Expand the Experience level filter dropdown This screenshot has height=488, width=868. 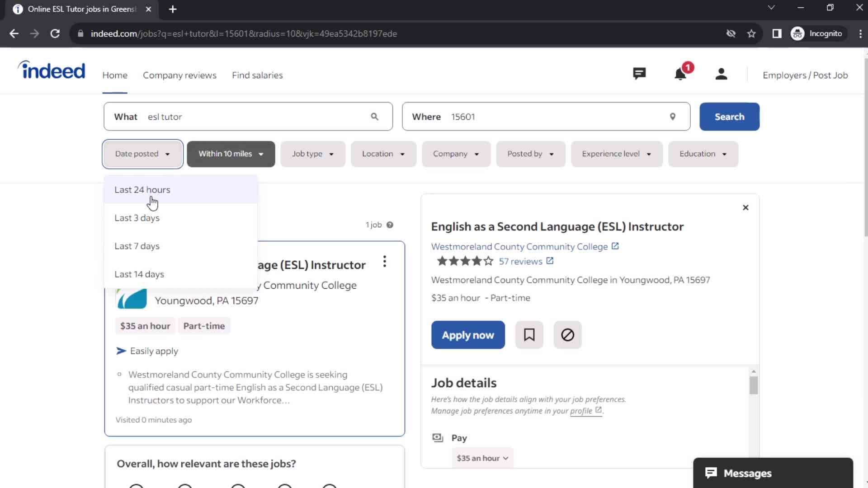pos(617,154)
